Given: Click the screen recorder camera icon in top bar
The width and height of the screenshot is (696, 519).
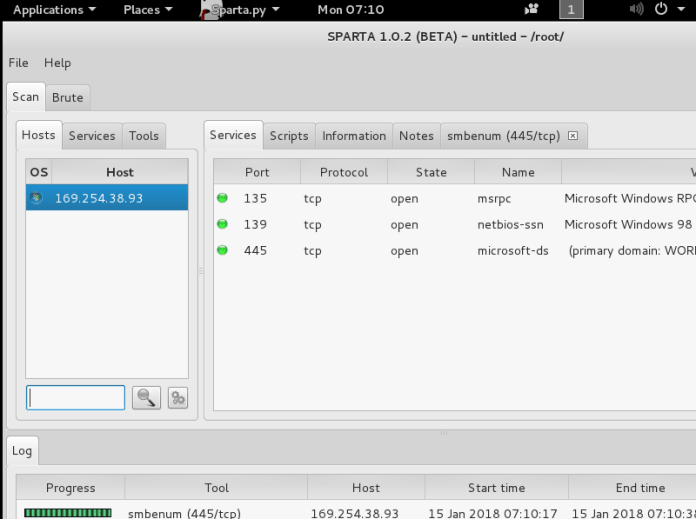Looking at the screenshot, I should point(530,10).
